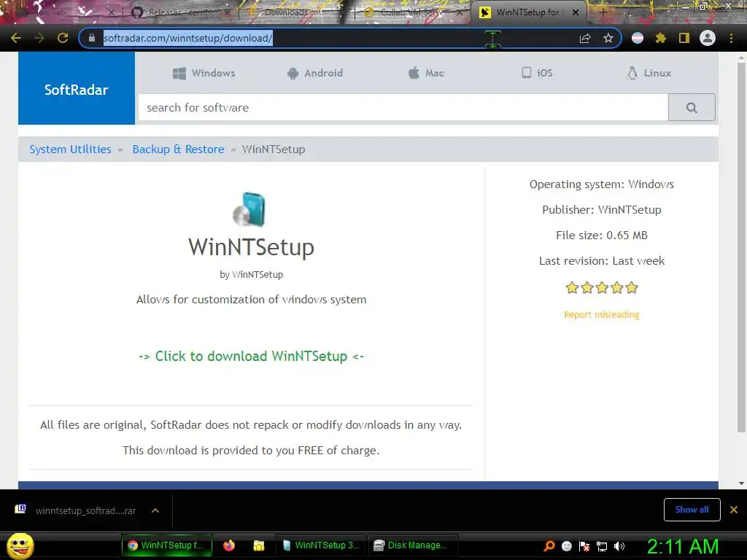
Task: Click the 2:11 AM clock
Action: coord(682,546)
